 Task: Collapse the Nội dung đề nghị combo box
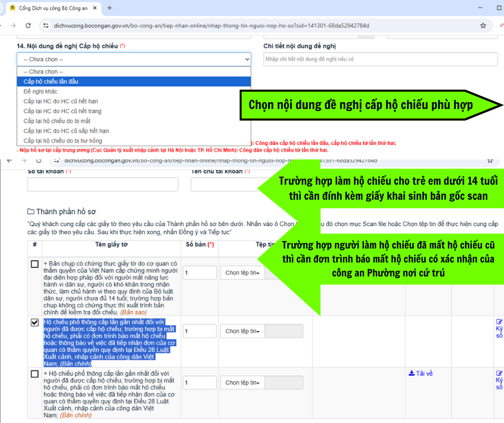(134, 59)
